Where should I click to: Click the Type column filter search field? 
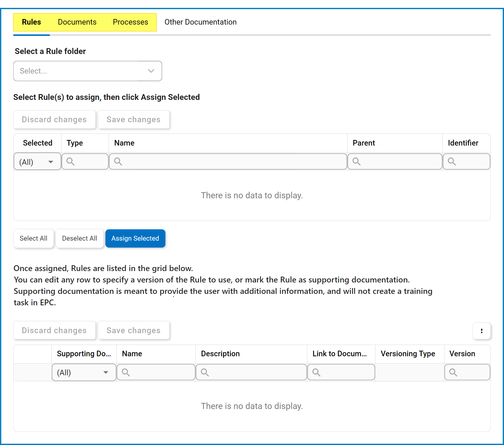pyautogui.click(x=85, y=162)
